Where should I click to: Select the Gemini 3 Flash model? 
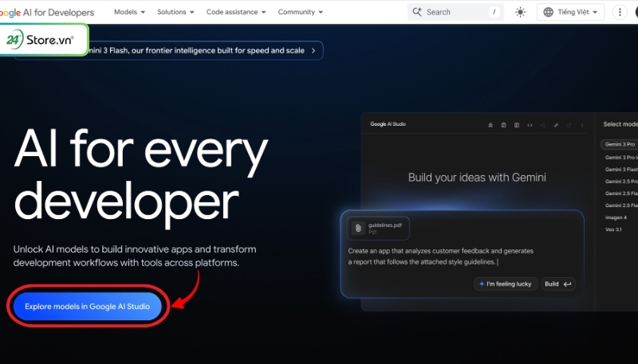pos(621,169)
